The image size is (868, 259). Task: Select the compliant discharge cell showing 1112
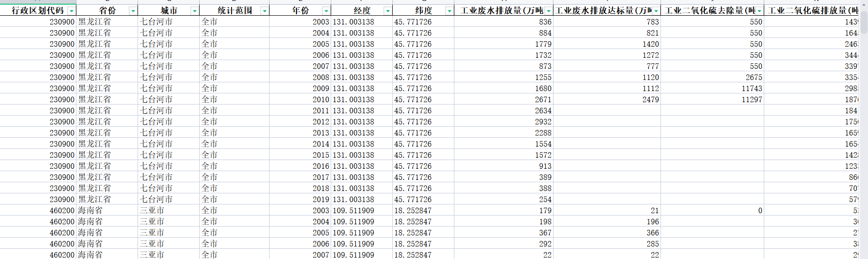point(607,88)
